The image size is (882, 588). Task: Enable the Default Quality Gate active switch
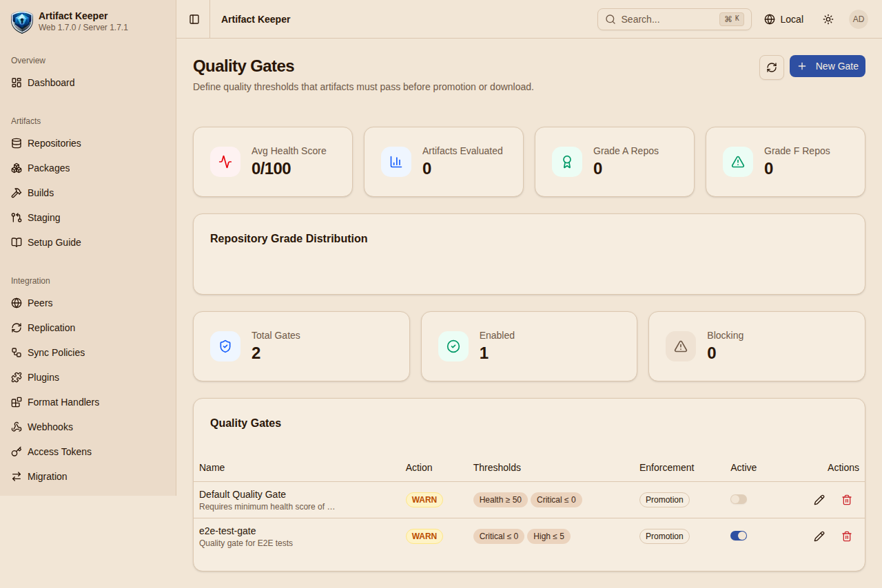[x=739, y=499]
